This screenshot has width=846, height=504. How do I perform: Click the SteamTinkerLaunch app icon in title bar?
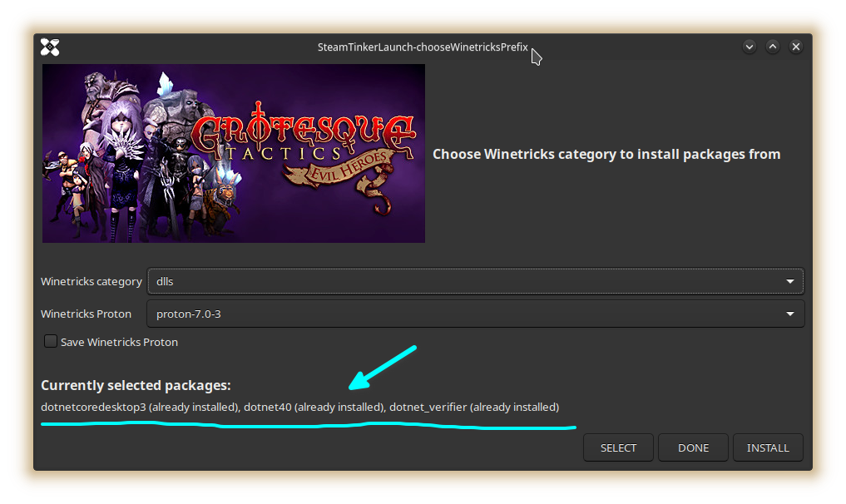coord(50,47)
